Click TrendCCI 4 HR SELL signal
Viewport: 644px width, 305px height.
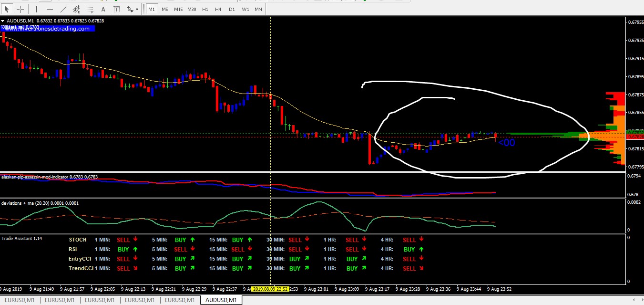(x=413, y=269)
